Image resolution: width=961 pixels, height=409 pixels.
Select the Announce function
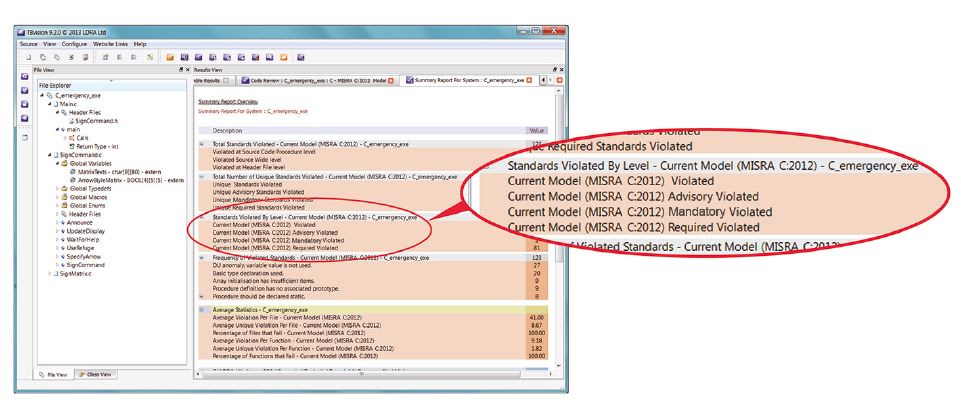coord(79,223)
